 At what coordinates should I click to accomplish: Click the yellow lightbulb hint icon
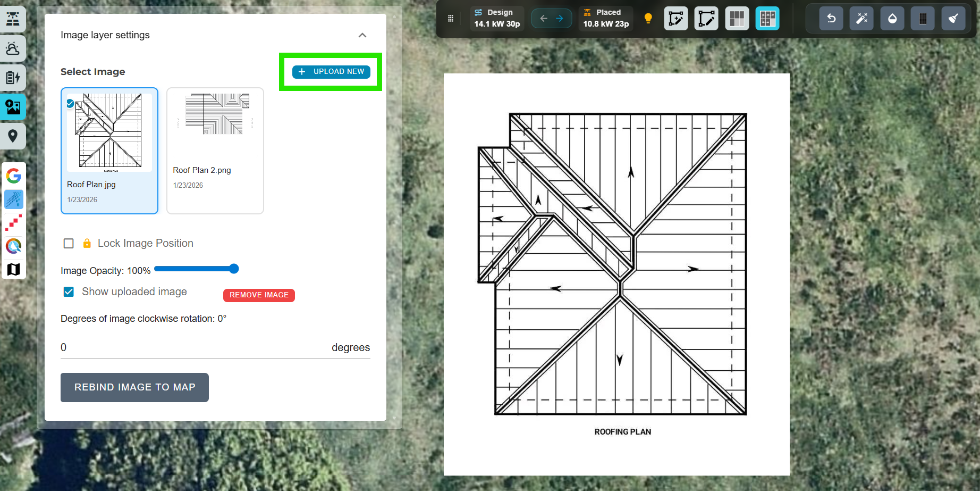point(648,19)
